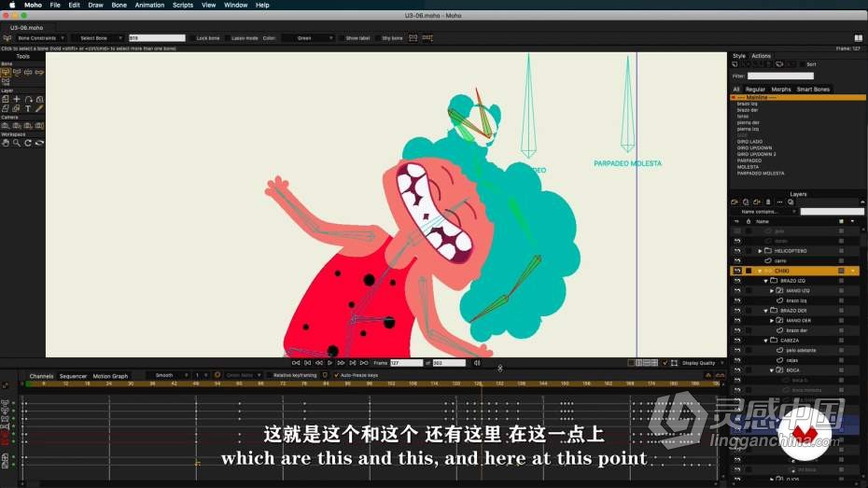868x488 pixels.
Task: Click the toggle panel icon at top right
Action: 858,38
